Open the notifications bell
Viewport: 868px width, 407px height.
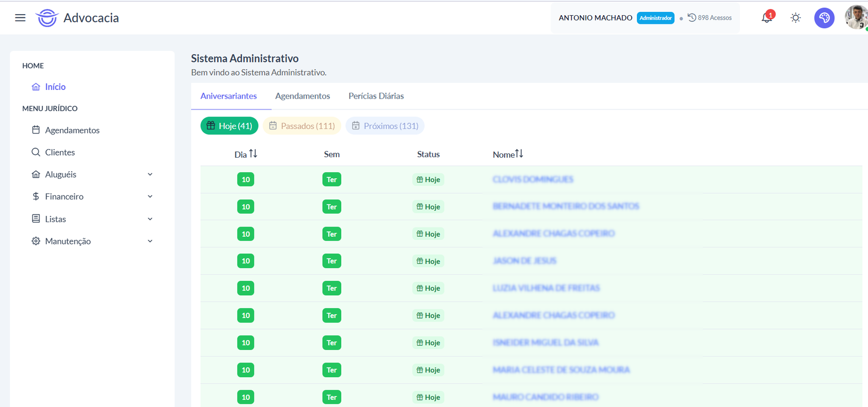(x=767, y=18)
